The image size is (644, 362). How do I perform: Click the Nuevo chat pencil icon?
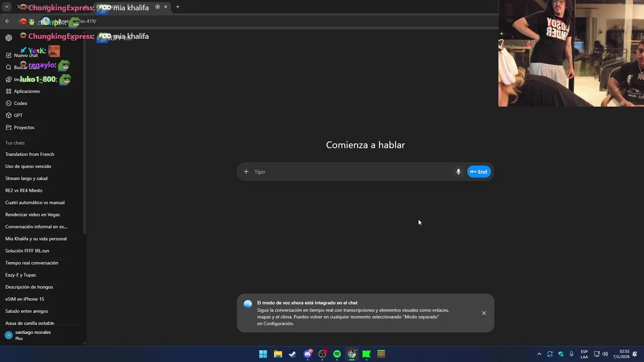tap(9, 55)
